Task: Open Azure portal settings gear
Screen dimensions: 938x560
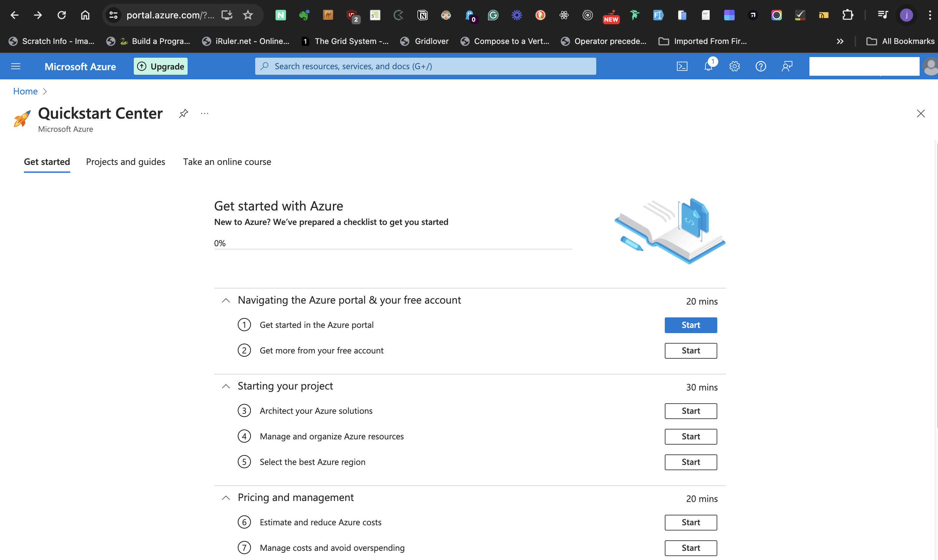Action: (735, 66)
